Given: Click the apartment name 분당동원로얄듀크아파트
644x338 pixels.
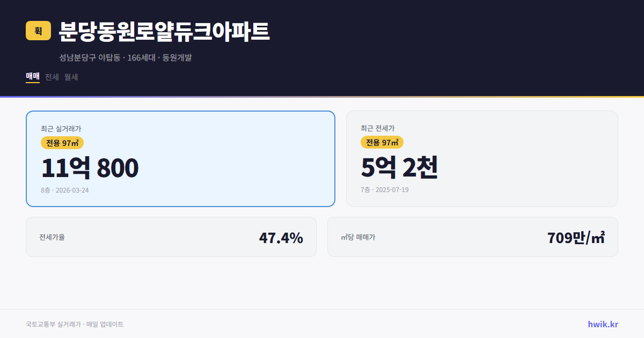Looking at the screenshot, I should [x=164, y=31].
